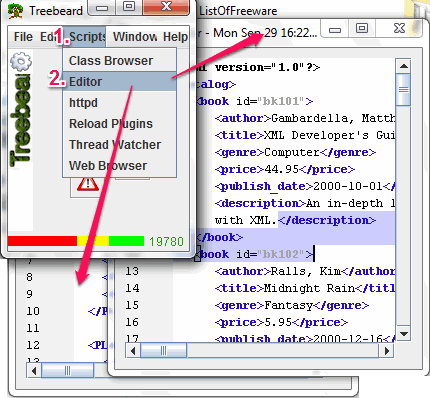Select httpd from the Scripts menu
Image resolution: width=430 pixels, height=398 pixels.
[119, 103]
